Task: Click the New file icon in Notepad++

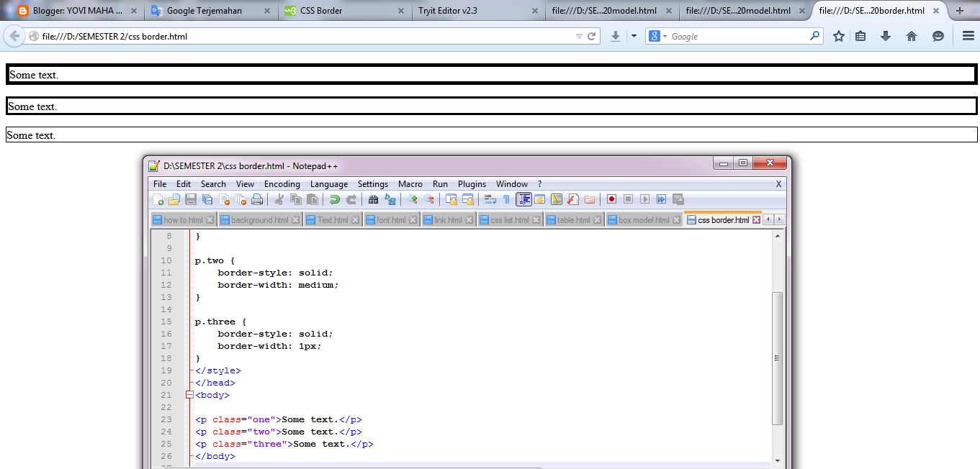Action: (158, 199)
